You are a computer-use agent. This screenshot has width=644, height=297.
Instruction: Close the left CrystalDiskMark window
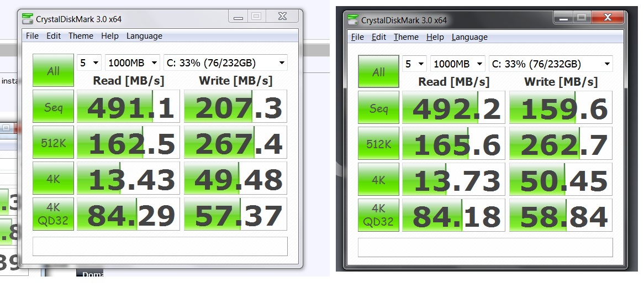pyautogui.click(x=283, y=17)
